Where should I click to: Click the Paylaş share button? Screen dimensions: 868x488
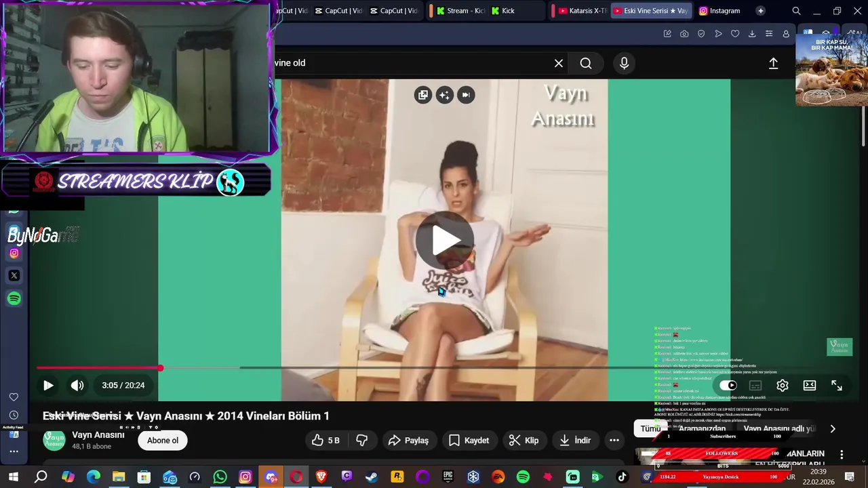pos(408,441)
